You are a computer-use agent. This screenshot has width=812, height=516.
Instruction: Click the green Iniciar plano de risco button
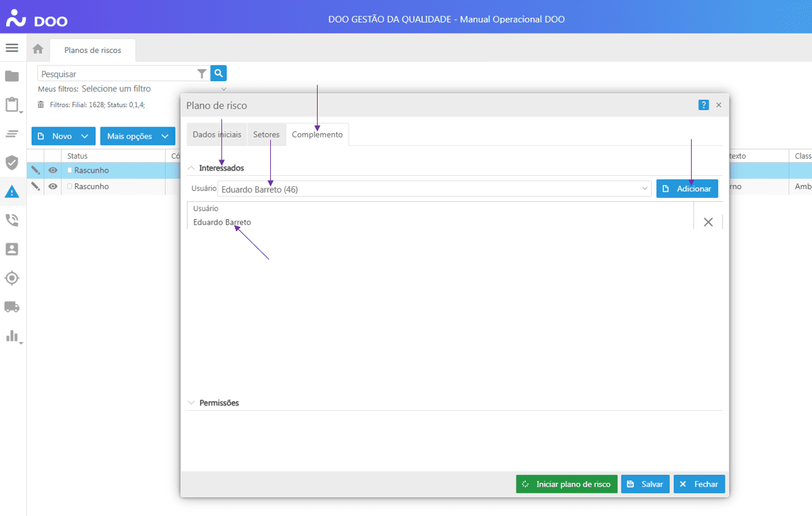(x=567, y=484)
